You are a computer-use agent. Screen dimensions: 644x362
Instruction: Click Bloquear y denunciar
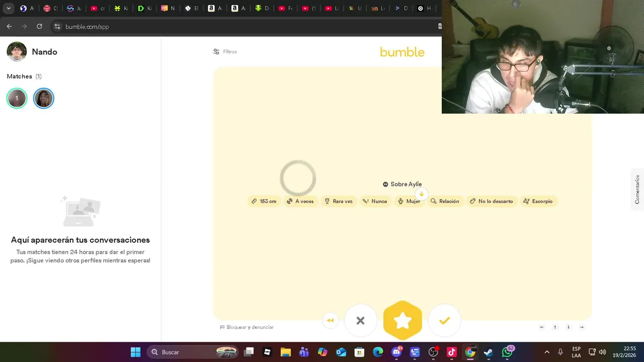tap(247, 327)
